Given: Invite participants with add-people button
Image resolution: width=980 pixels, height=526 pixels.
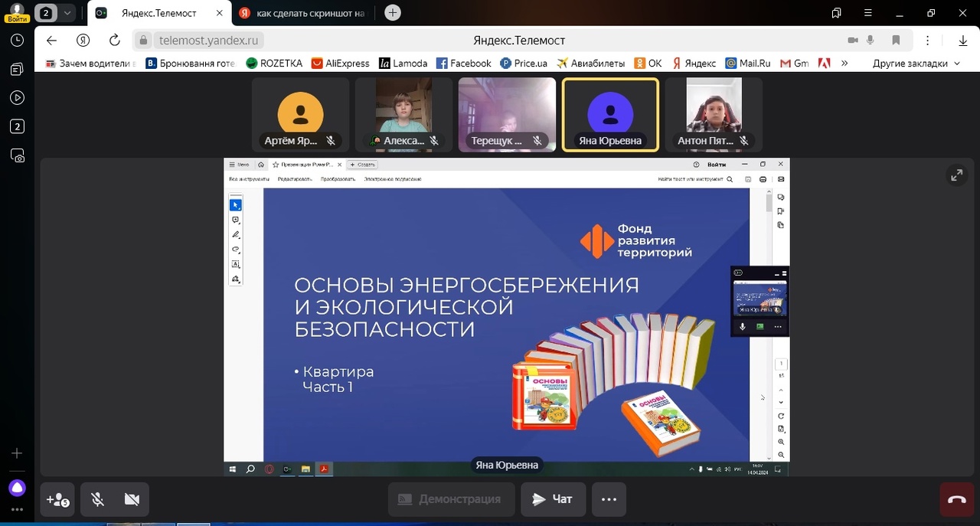Looking at the screenshot, I should point(58,499).
